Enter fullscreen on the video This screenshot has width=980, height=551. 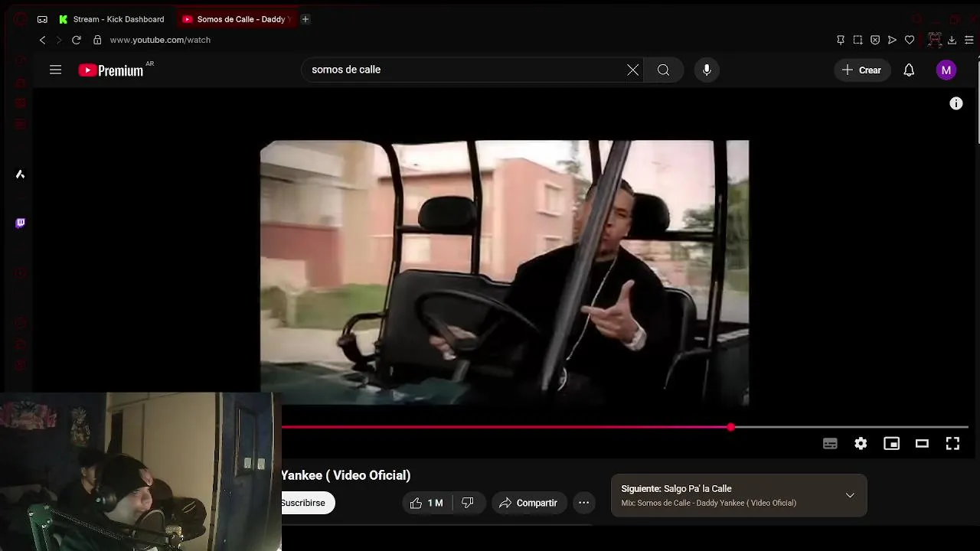point(952,443)
